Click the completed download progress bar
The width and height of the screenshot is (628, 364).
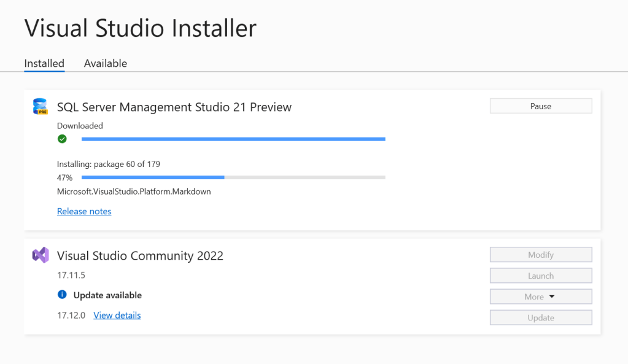tap(233, 139)
